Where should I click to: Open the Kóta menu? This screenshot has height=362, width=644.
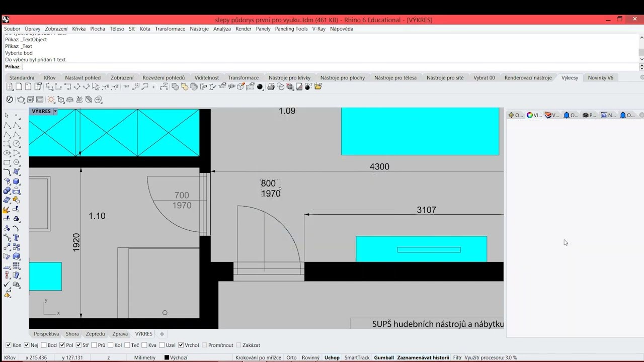point(145,29)
